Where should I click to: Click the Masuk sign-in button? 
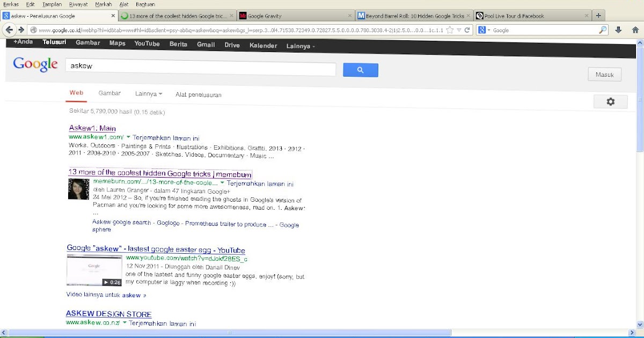pos(605,75)
